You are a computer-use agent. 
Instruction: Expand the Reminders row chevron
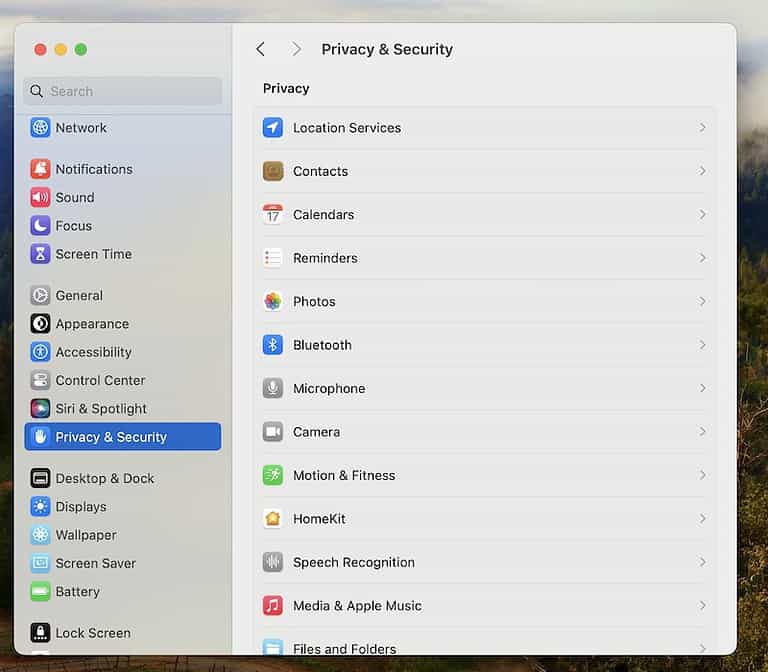tap(702, 258)
